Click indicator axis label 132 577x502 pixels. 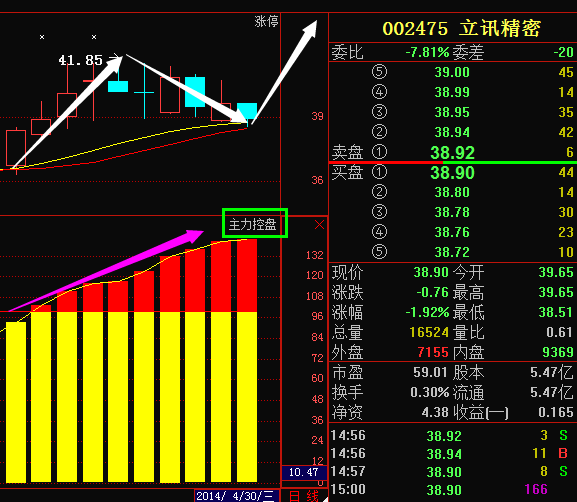pyautogui.click(x=315, y=255)
